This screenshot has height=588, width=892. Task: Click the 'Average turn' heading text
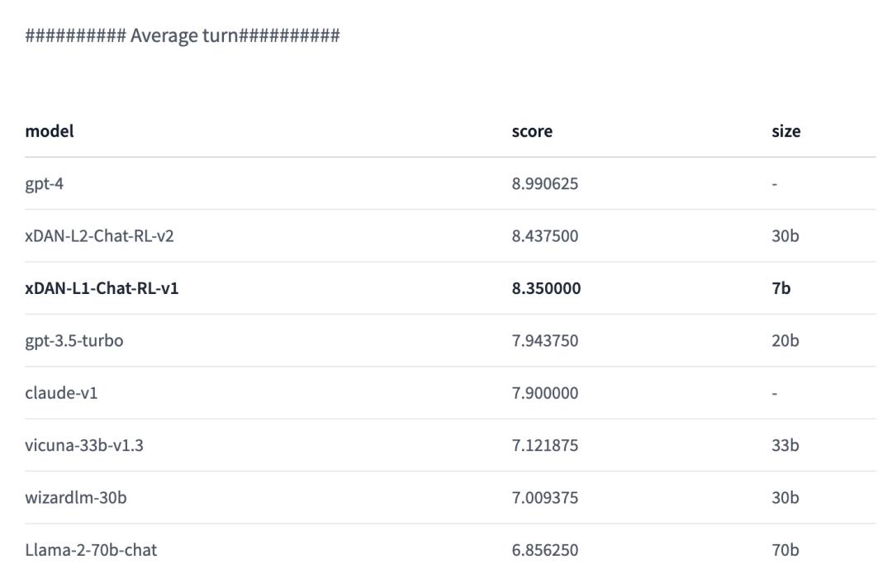click(x=183, y=36)
